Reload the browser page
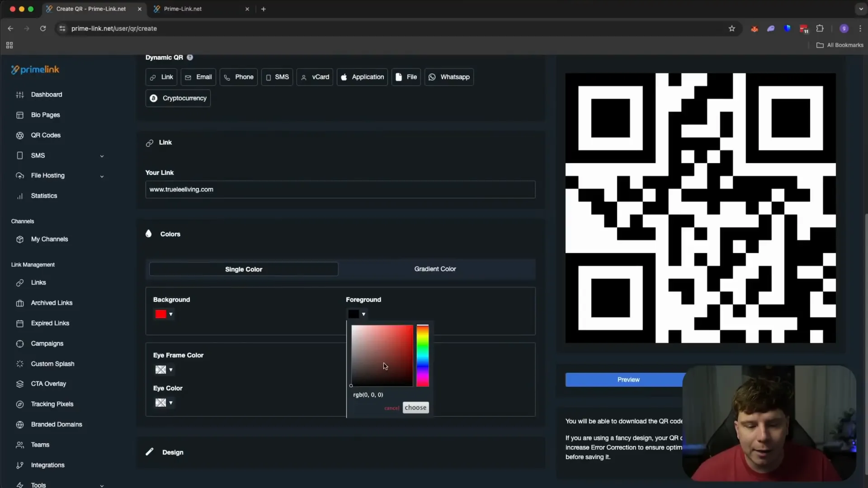Image resolution: width=868 pixels, height=488 pixels. pos(43,28)
